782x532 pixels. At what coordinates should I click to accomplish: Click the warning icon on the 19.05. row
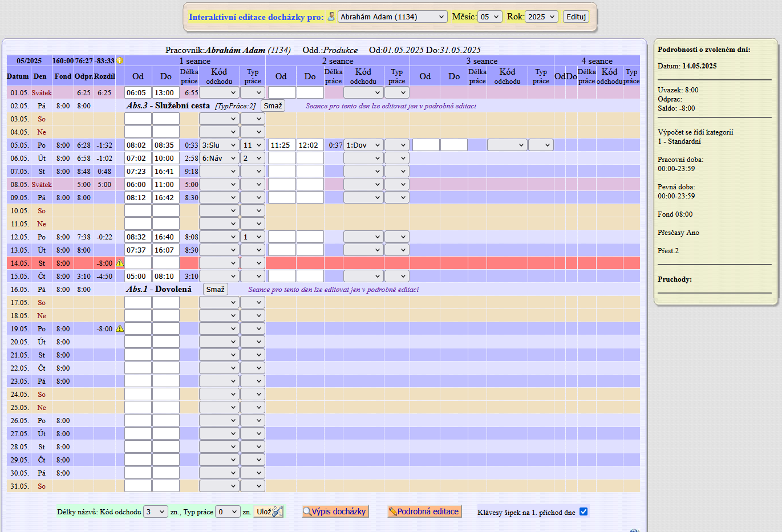[x=120, y=329]
